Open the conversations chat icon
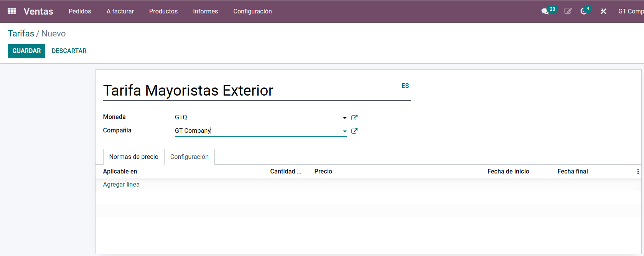This screenshot has width=644, height=256. tap(545, 11)
